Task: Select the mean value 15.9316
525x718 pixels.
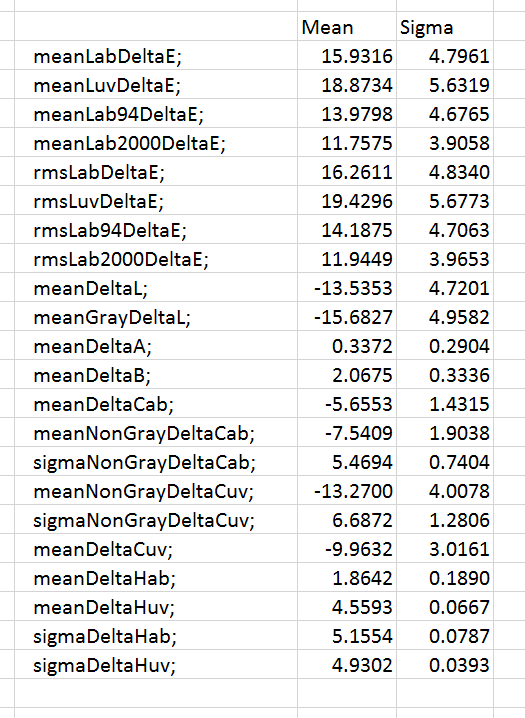Action: [346, 56]
